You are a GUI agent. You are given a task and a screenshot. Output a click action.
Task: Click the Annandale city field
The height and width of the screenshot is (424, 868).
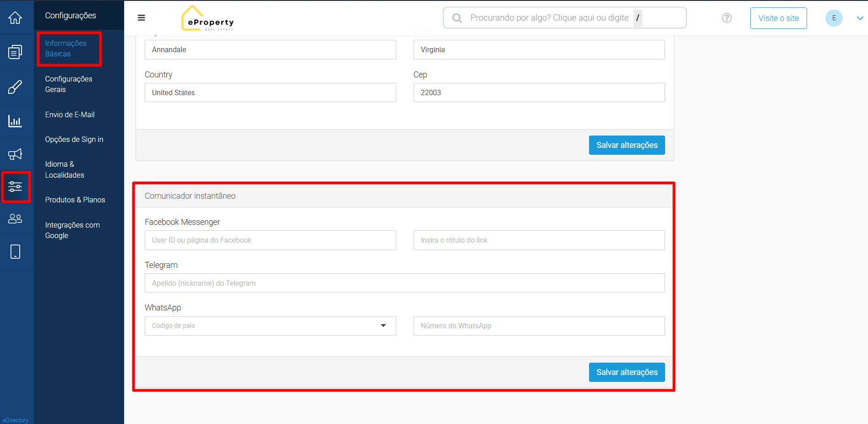click(x=270, y=49)
